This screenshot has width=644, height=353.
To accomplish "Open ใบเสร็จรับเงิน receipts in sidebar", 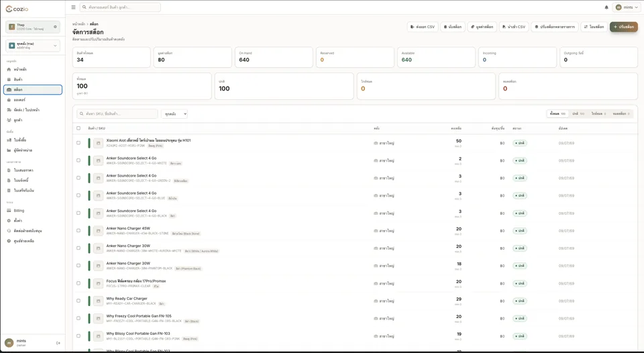I will click(33, 191).
